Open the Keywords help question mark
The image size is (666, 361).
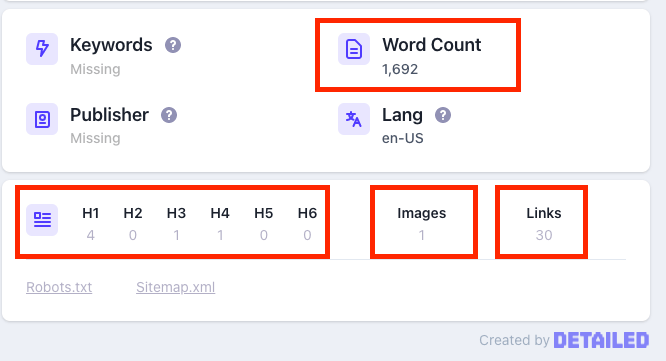coord(173,45)
